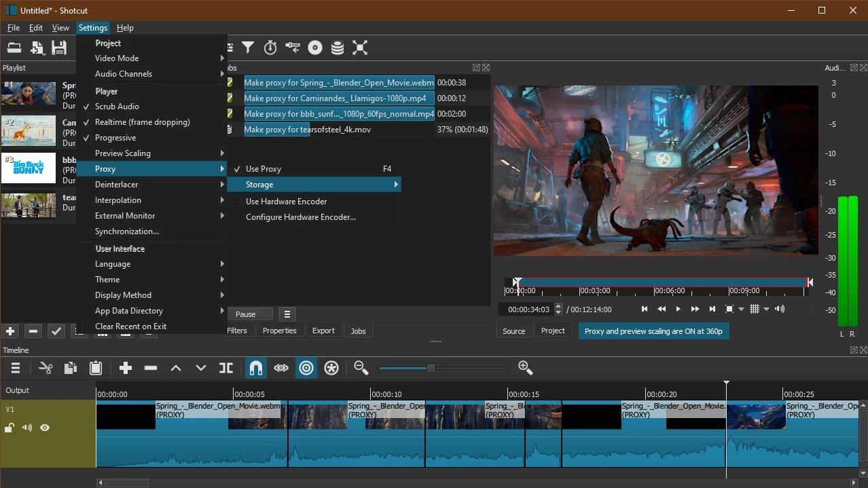Open the Edit menu
The image size is (868, 488).
pos(36,28)
